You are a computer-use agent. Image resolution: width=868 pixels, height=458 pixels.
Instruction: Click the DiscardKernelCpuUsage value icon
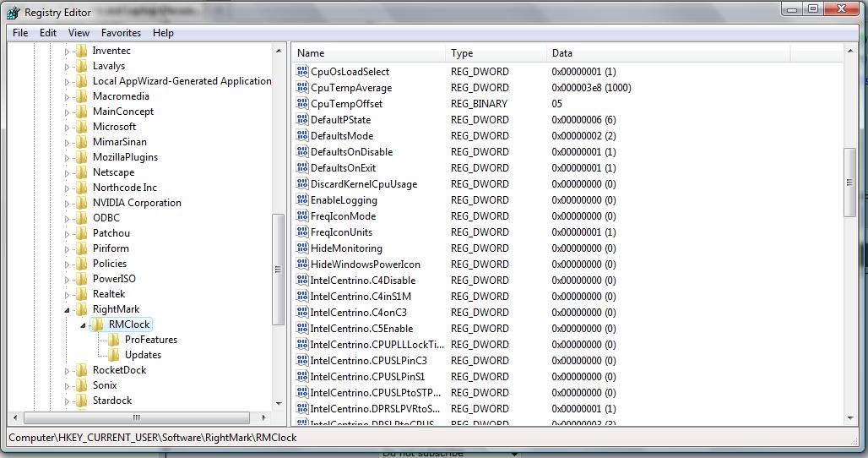(302, 184)
